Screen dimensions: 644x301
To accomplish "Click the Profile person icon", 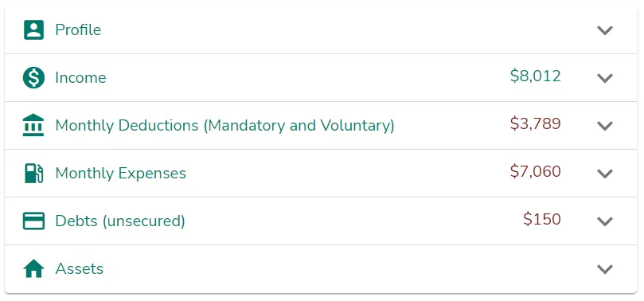I will [33, 30].
